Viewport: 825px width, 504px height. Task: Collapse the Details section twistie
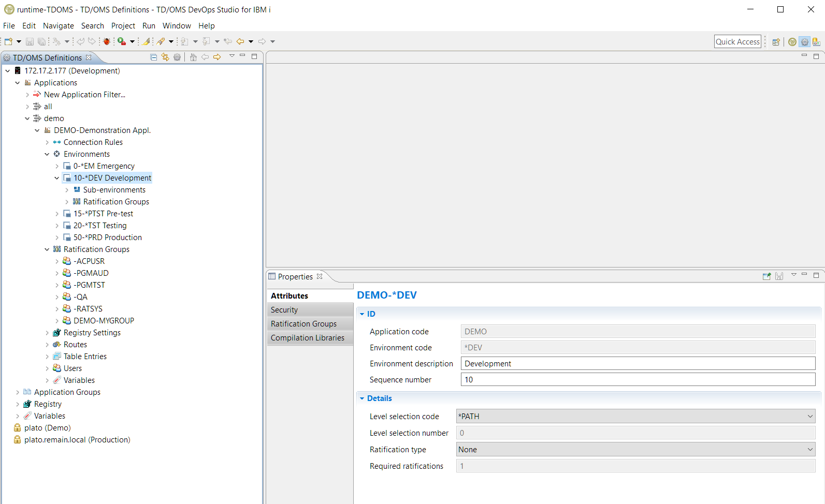click(362, 398)
